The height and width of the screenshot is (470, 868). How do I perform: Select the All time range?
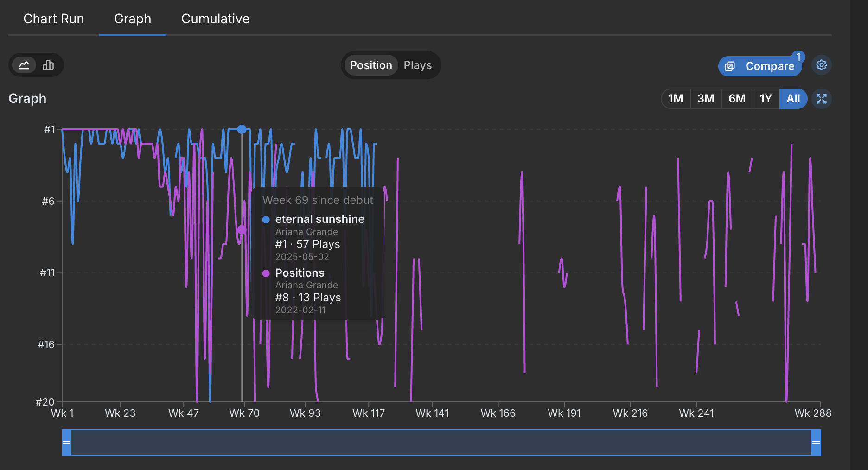click(793, 99)
